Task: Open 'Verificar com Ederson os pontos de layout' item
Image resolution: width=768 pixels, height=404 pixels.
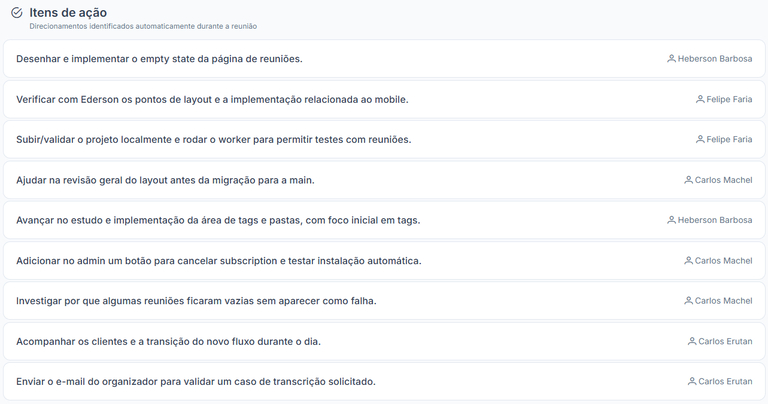Action: 384,99
